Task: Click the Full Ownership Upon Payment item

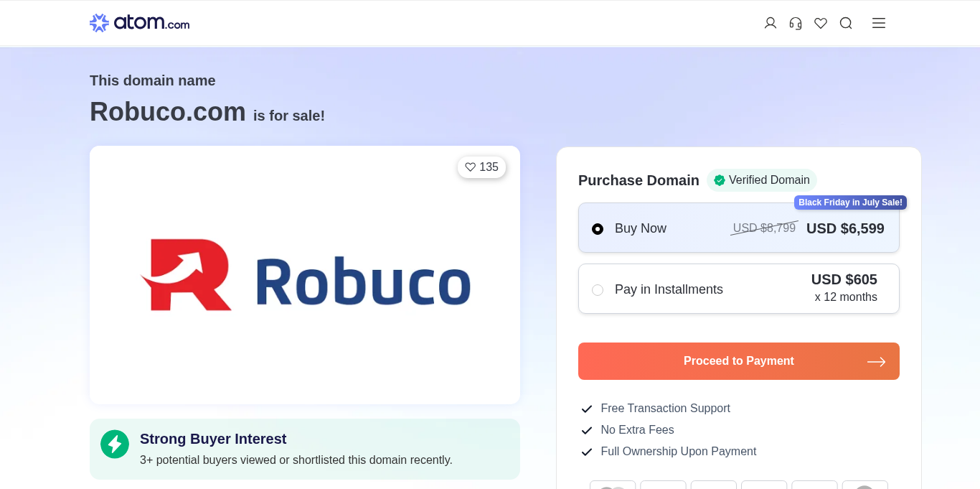Action: pos(678,452)
